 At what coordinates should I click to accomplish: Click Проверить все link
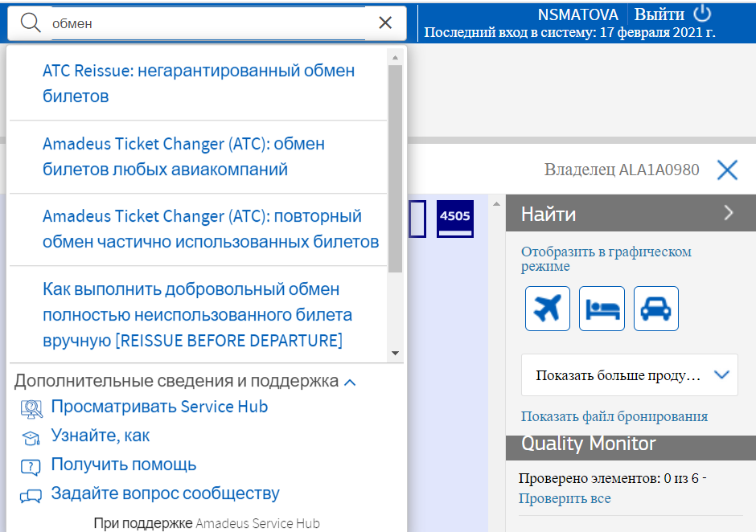tap(564, 498)
